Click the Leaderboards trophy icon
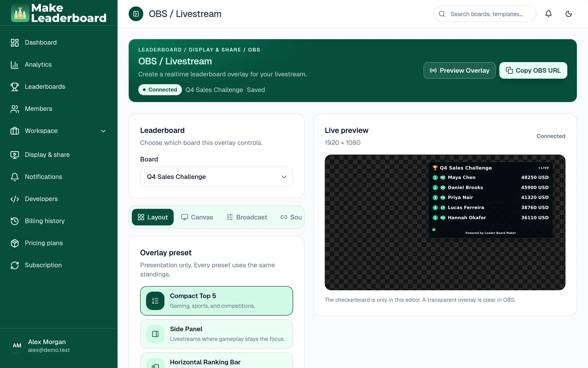The image size is (588, 368). tap(15, 87)
